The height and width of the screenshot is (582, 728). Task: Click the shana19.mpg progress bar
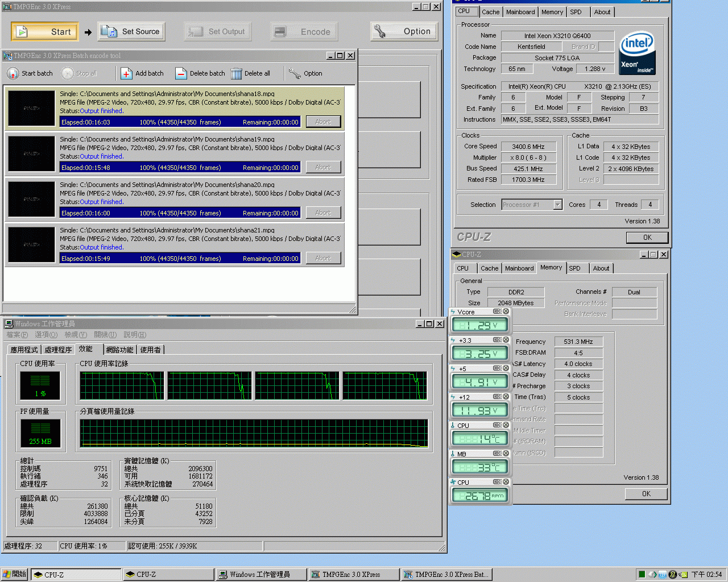180,168
